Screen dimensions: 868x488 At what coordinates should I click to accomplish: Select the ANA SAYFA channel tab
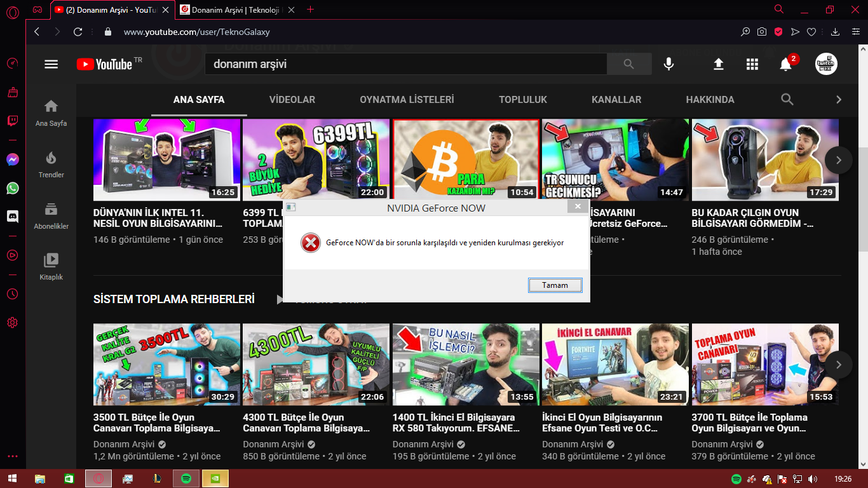click(199, 100)
